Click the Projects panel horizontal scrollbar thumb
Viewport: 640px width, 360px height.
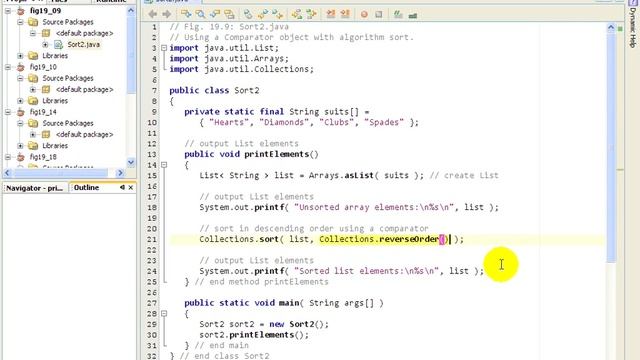[61, 173]
